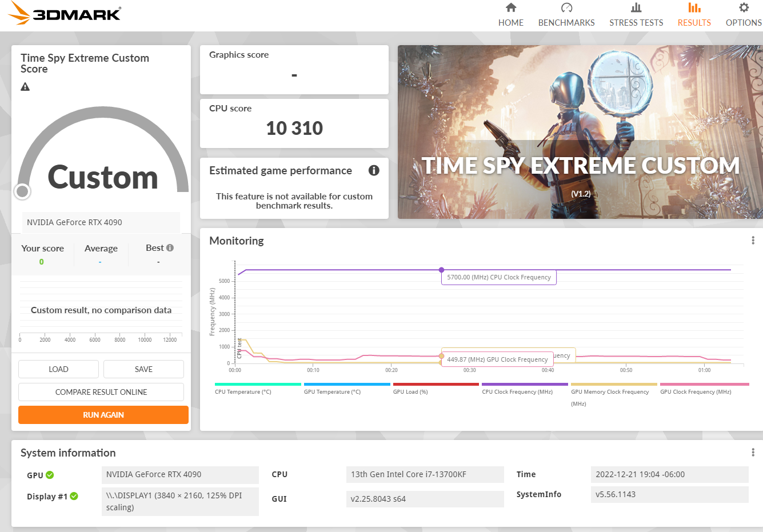Click the score warning triangle icon
Screen dimensions: 763x532
[25, 87]
